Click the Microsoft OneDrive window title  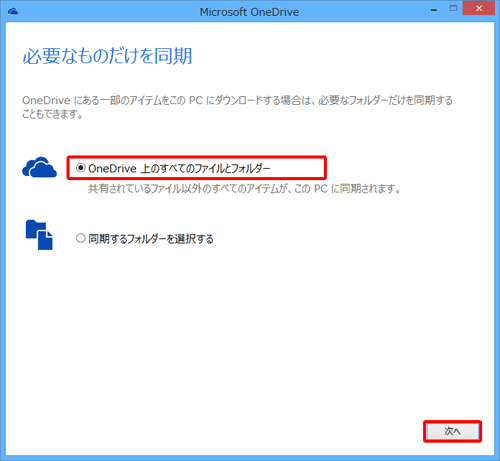click(x=249, y=12)
